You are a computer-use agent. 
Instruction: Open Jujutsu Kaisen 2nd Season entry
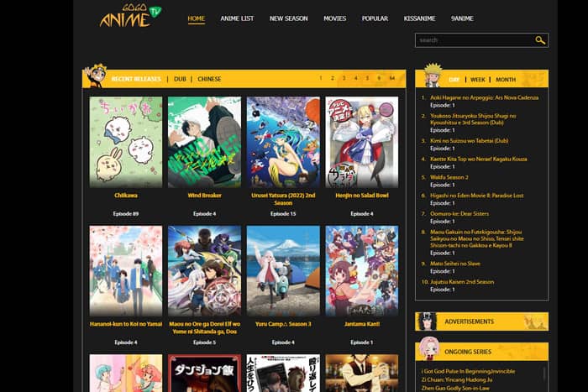coord(462,282)
